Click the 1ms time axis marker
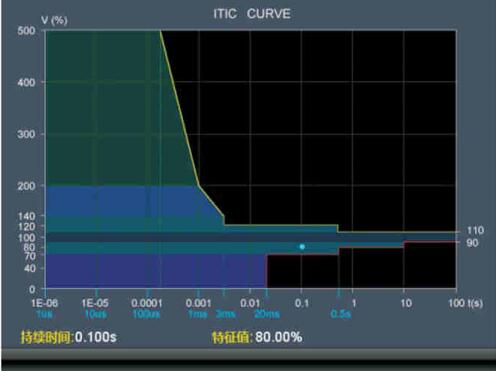 pyautogui.click(x=198, y=314)
